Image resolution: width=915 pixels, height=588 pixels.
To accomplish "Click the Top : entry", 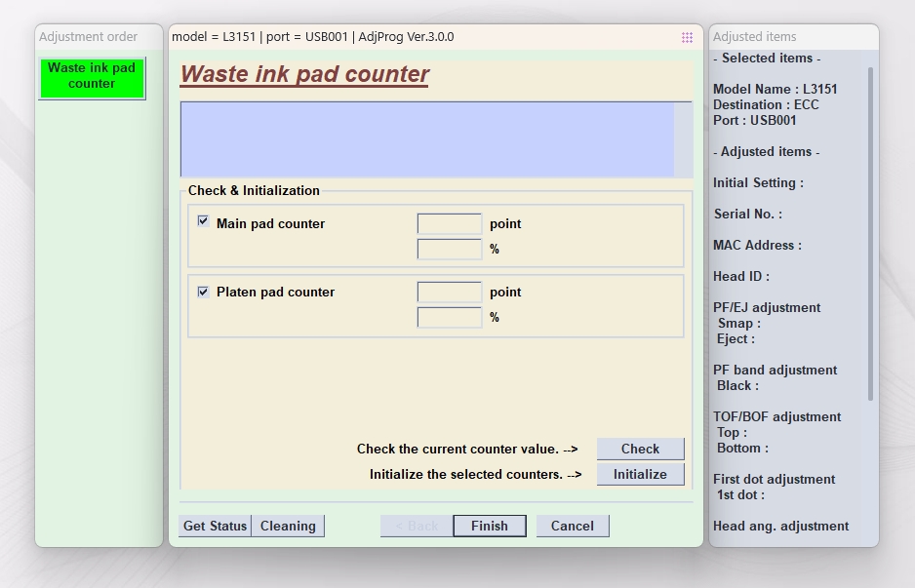I will click(x=732, y=433).
